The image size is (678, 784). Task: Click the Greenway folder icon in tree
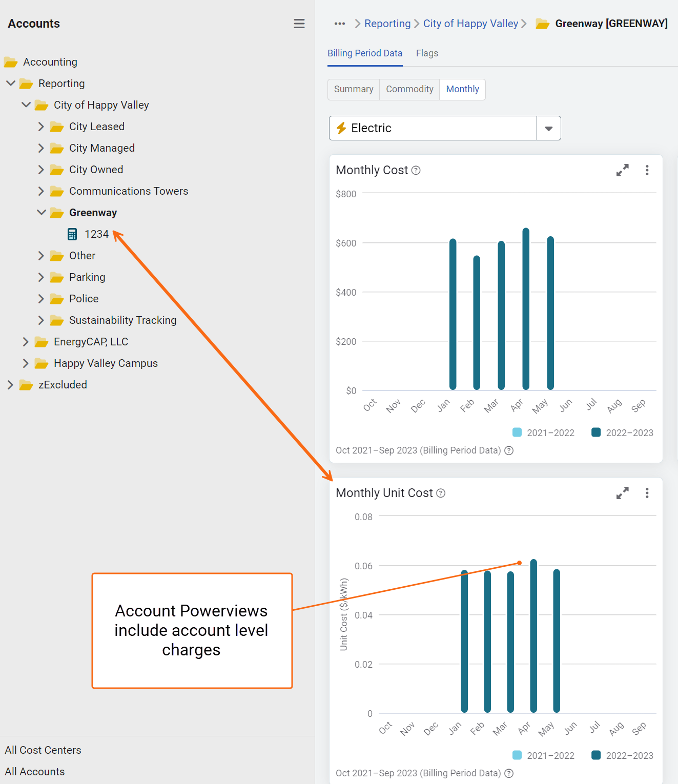(57, 213)
